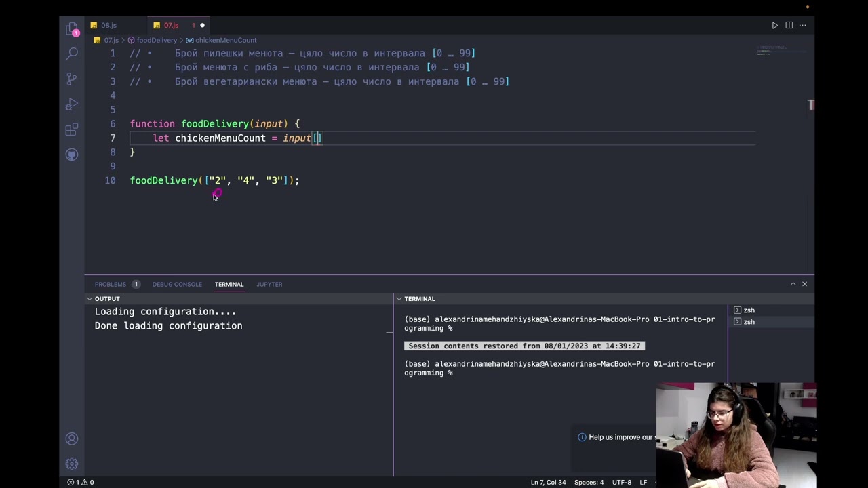Click line number 7 in the gutter
Screen dimensions: 868x488
[113, 138]
